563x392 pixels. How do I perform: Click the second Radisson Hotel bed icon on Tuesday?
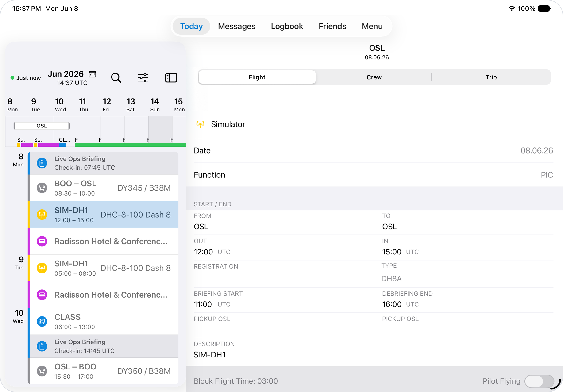[42, 295]
